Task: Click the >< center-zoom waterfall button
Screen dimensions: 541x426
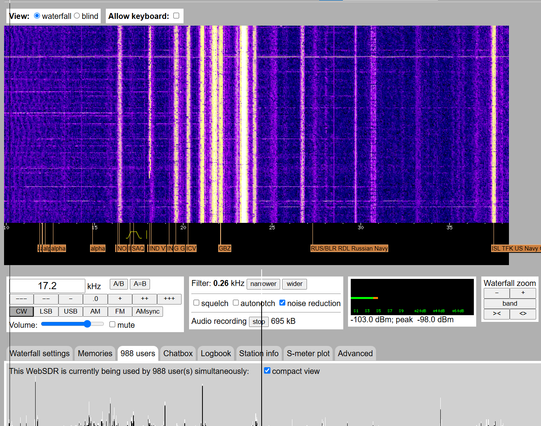Action: coord(496,314)
